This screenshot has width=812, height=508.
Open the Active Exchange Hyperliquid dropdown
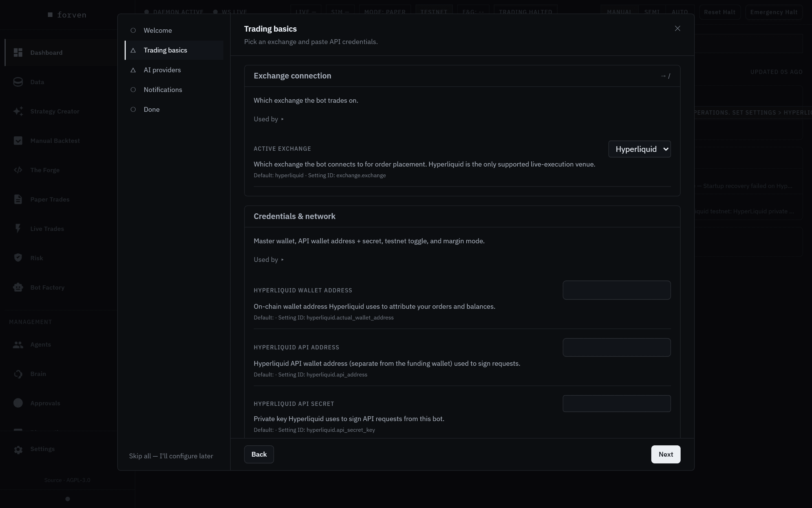[x=639, y=149]
